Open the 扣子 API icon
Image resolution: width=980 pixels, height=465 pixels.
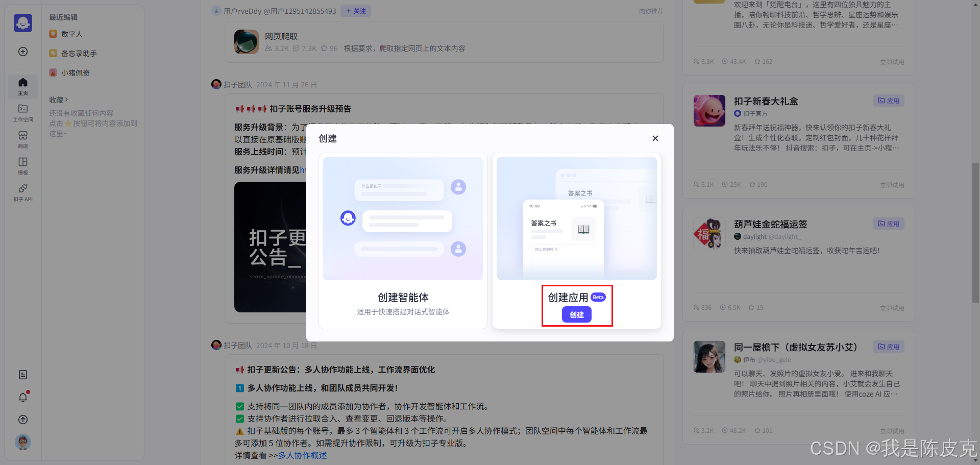coord(23,192)
